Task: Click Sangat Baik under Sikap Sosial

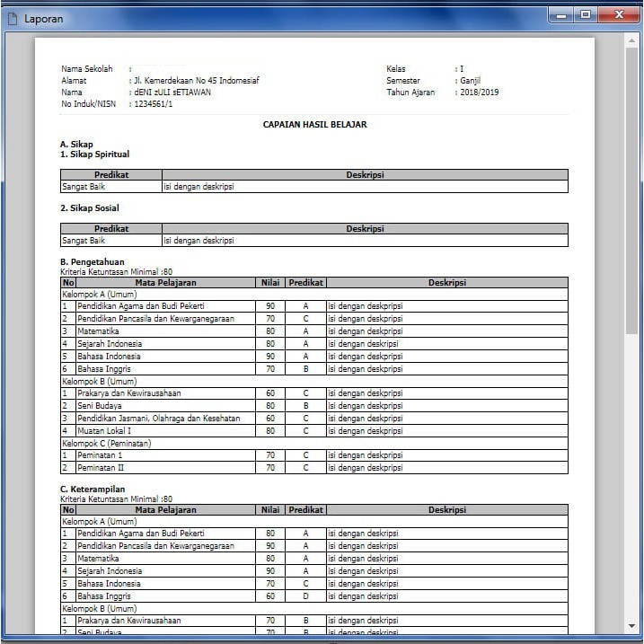Action: (84, 241)
